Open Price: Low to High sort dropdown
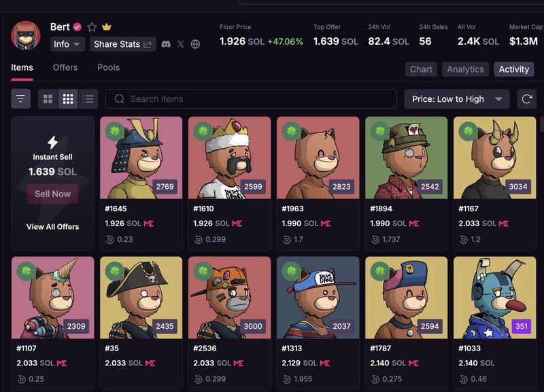Screen dimensions: 544x392 coord(456,99)
